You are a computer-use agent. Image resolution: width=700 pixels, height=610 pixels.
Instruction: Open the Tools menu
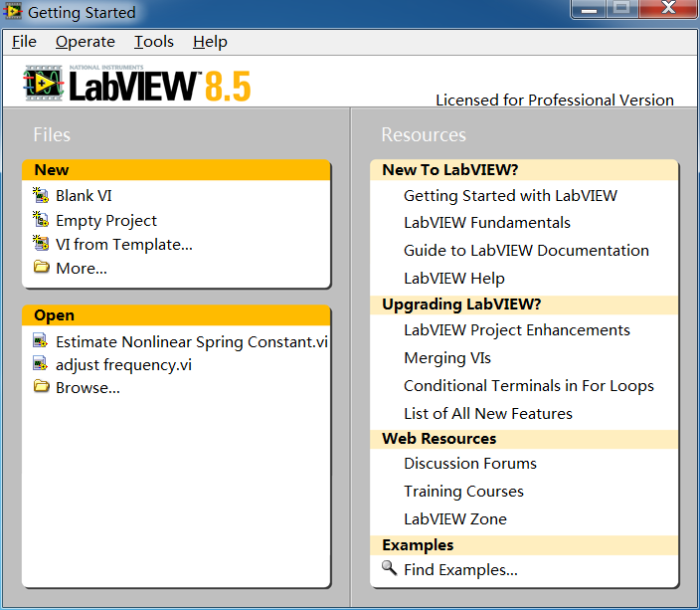pyautogui.click(x=153, y=42)
